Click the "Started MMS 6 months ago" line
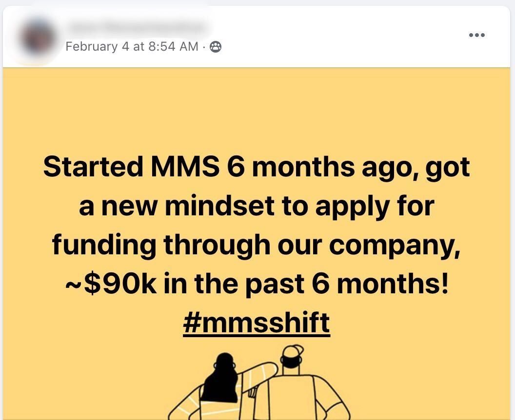515x420 pixels. 257,167
